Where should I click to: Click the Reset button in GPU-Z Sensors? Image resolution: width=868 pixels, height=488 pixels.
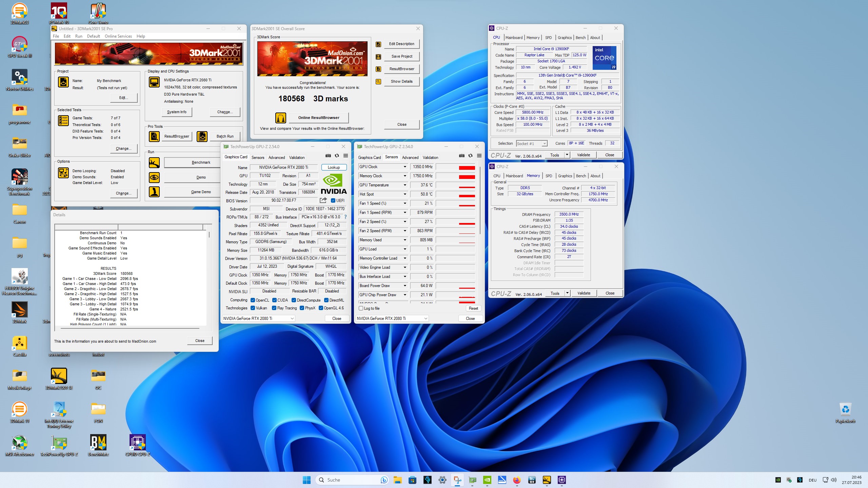pyautogui.click(x=473, y=308)
